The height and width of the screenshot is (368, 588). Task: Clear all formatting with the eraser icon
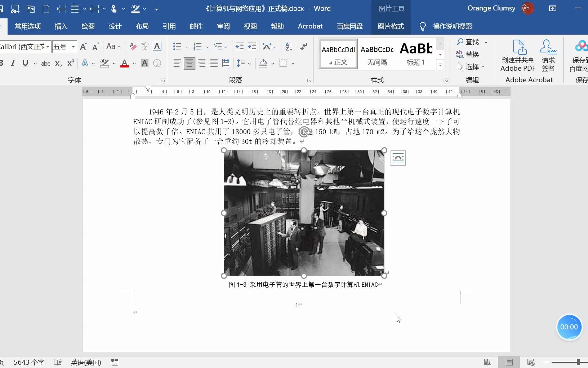[132, 46]
